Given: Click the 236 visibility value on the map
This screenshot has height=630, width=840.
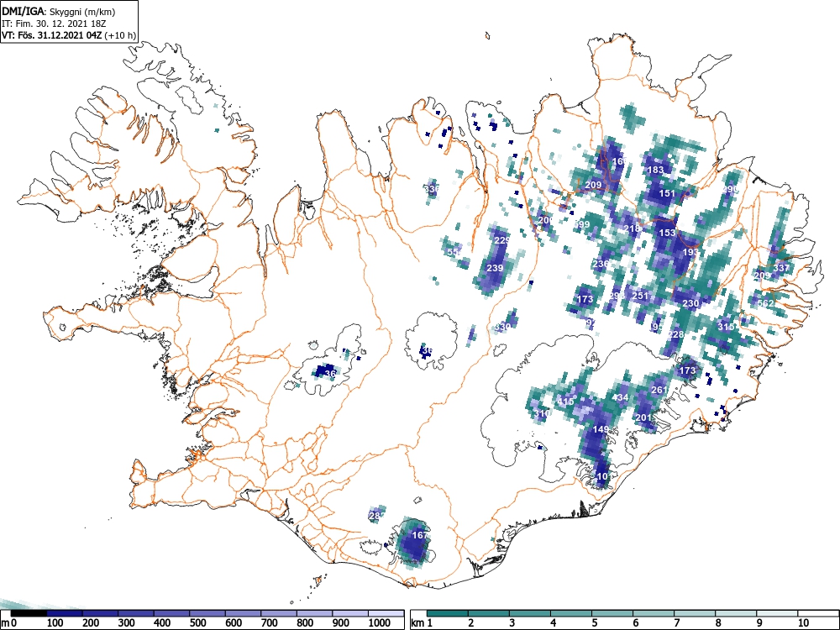Looking at the screenshot, I should (601, 264).
